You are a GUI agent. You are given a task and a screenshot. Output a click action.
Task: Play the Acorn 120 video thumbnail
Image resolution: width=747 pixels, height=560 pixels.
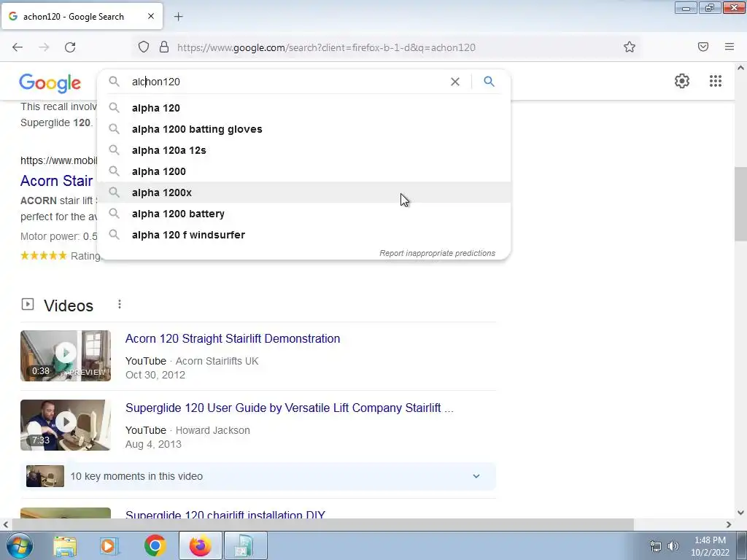coord(66,356)
